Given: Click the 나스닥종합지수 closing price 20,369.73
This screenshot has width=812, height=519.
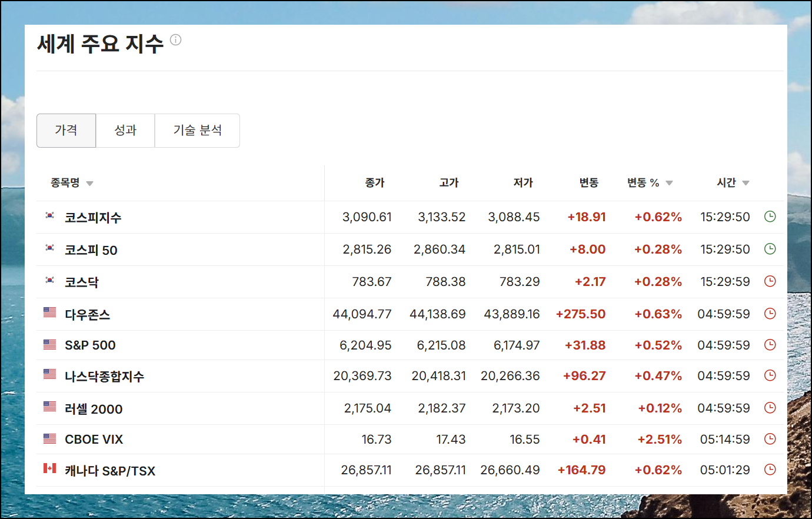Looking at the screenshot, I should [x=362, y=376].
